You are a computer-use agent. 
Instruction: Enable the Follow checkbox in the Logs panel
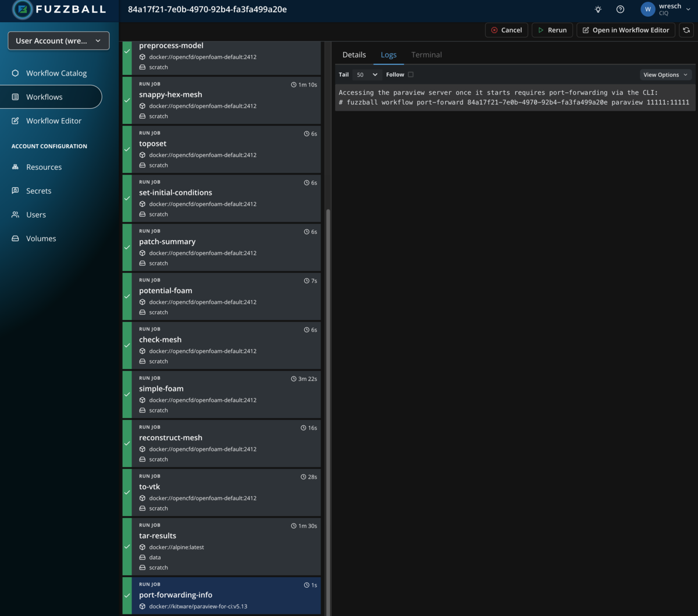[411, 74]
